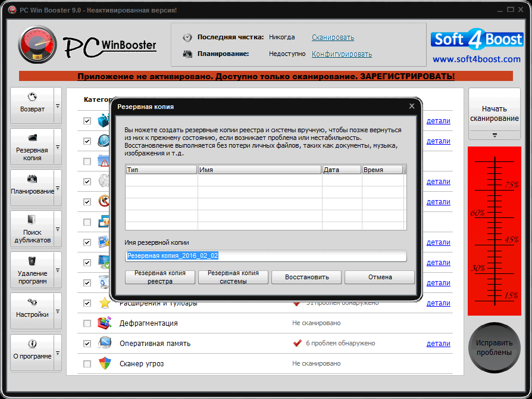Click the 'Не сканировано' status for Дефрагментация
The height and width of the screenshot is (399, 532).
pos(316,323)
